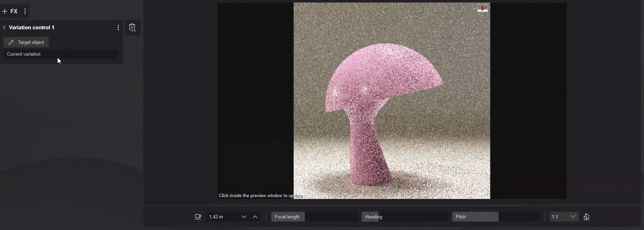Adjust the Focal length slider
Screen dimensions: 644x230
[314, 217]
